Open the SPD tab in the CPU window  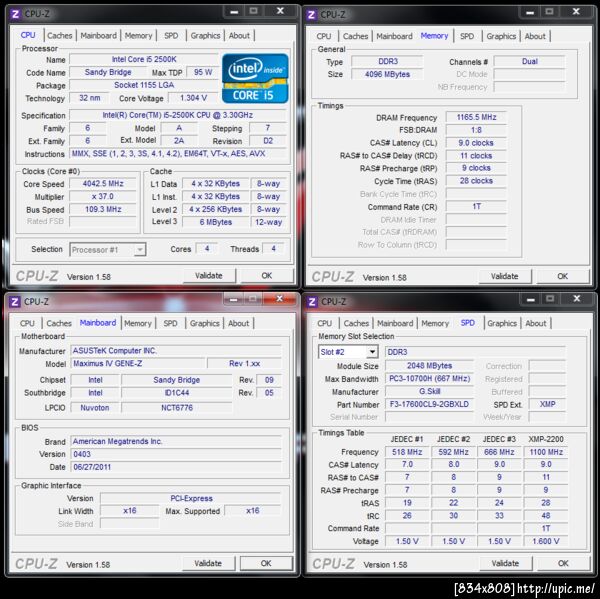[171, 36]
